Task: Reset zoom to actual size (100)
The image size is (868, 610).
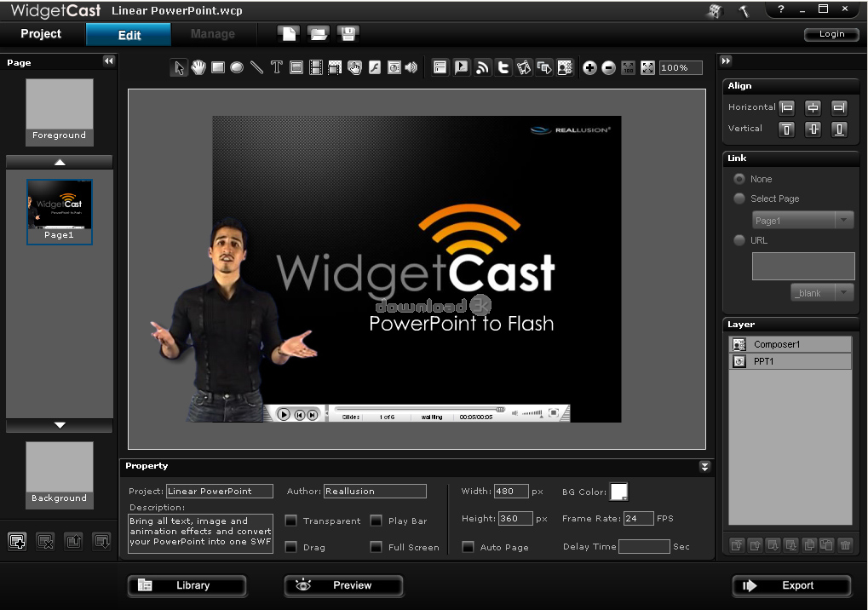Action: pyautogui.click(x=629, y=67)
